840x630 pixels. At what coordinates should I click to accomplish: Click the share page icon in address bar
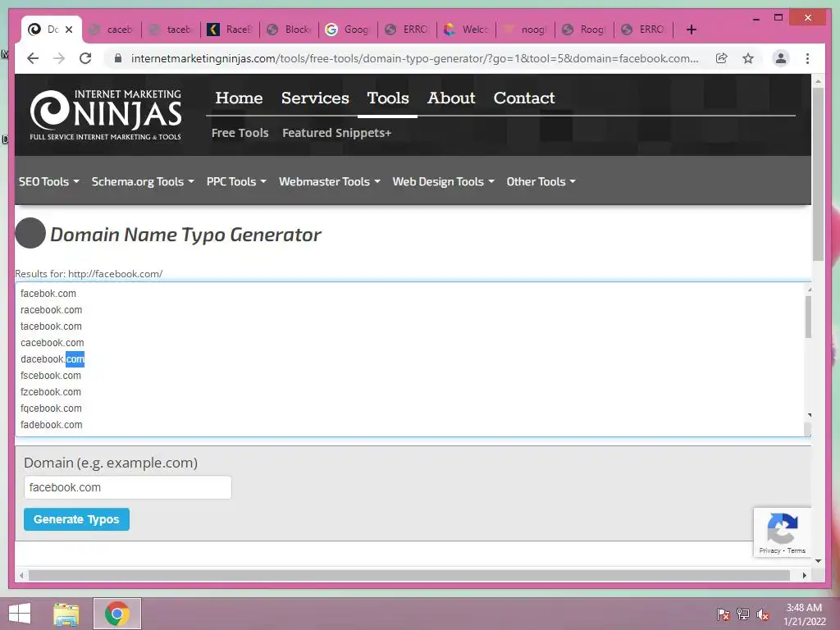(722, 58)
